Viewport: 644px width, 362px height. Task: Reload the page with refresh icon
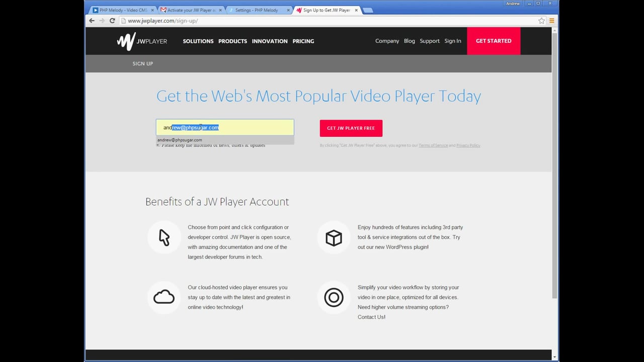[112, 21]
